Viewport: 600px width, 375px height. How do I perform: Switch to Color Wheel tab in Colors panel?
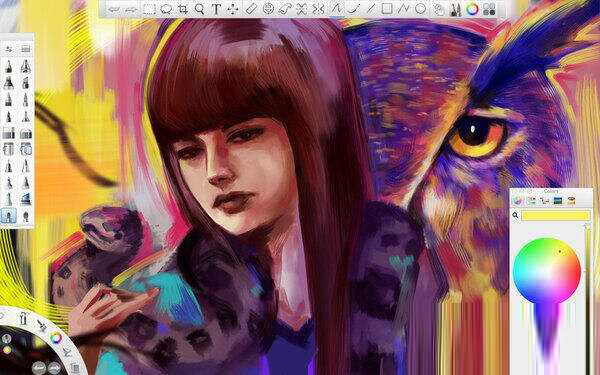tap(518, 200)
